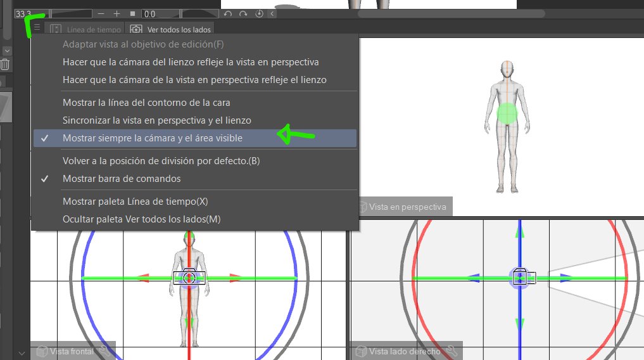
Task: Select Hacer que la cámara de la vista refleje el lienzo
Action: point(194,80)
